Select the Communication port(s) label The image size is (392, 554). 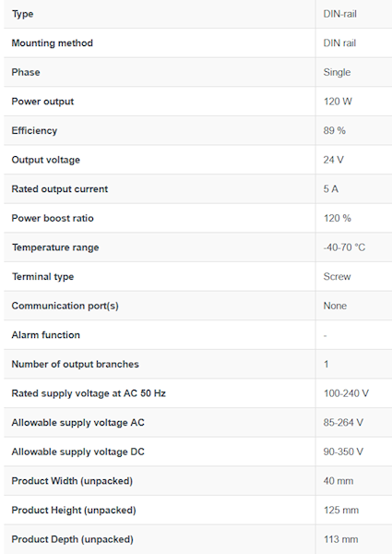coord(65,306)
